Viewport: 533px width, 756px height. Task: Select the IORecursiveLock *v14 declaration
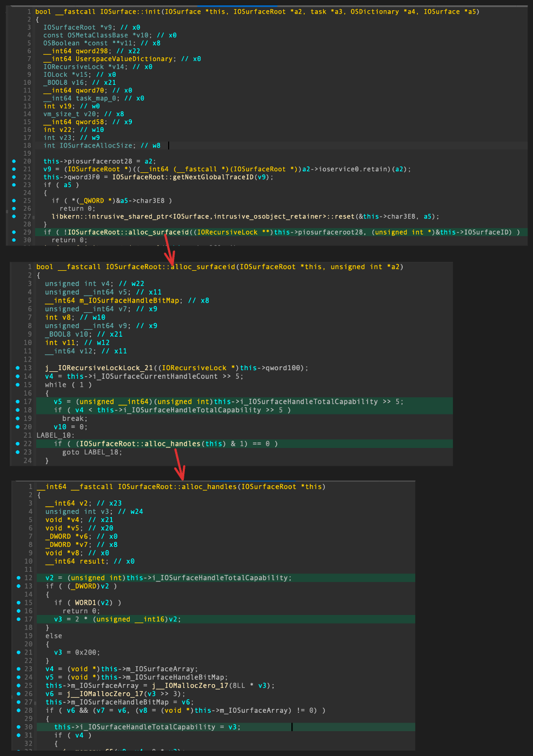tap(98, 66)
